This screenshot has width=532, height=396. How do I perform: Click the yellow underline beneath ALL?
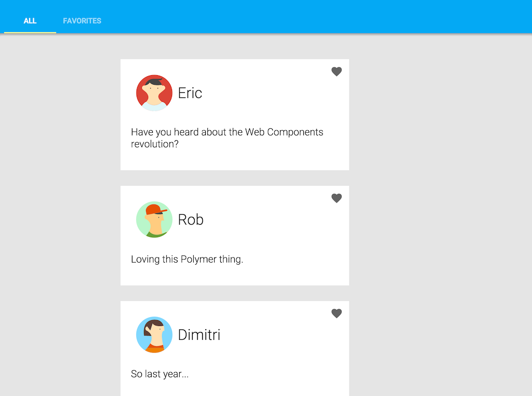click(30, 33)
